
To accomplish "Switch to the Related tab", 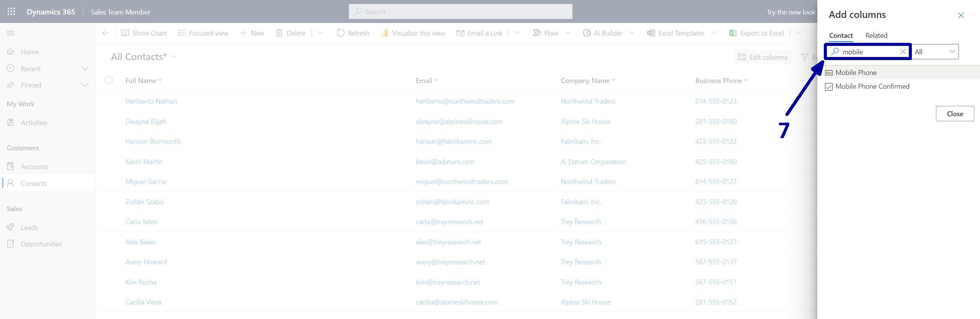I will click(876, 36).
